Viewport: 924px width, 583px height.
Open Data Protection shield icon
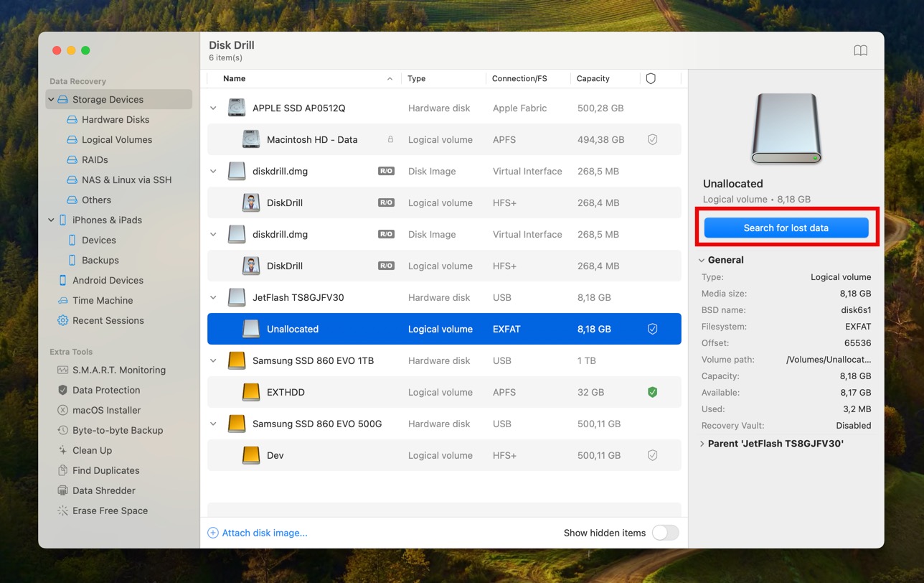(x=62, y=390)
